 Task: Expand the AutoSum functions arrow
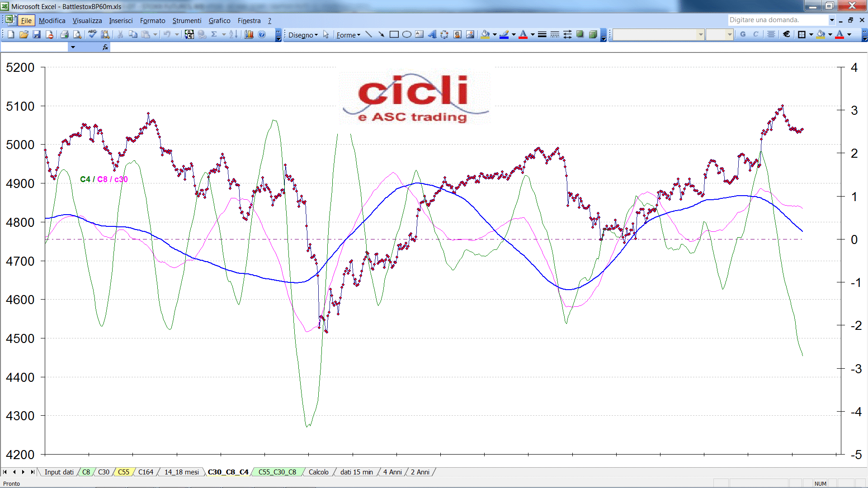[x=224, y=34]
